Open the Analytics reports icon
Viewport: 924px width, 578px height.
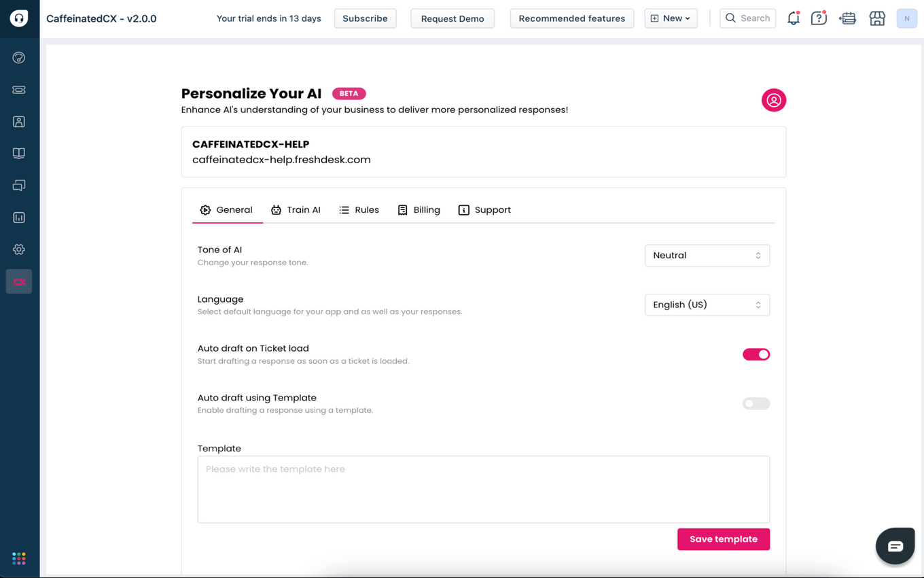(x=19, y=218)
